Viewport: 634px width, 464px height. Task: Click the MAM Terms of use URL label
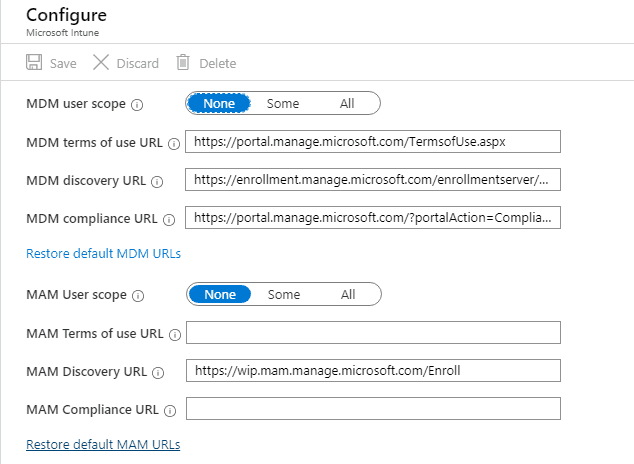[x=95, y=333]
